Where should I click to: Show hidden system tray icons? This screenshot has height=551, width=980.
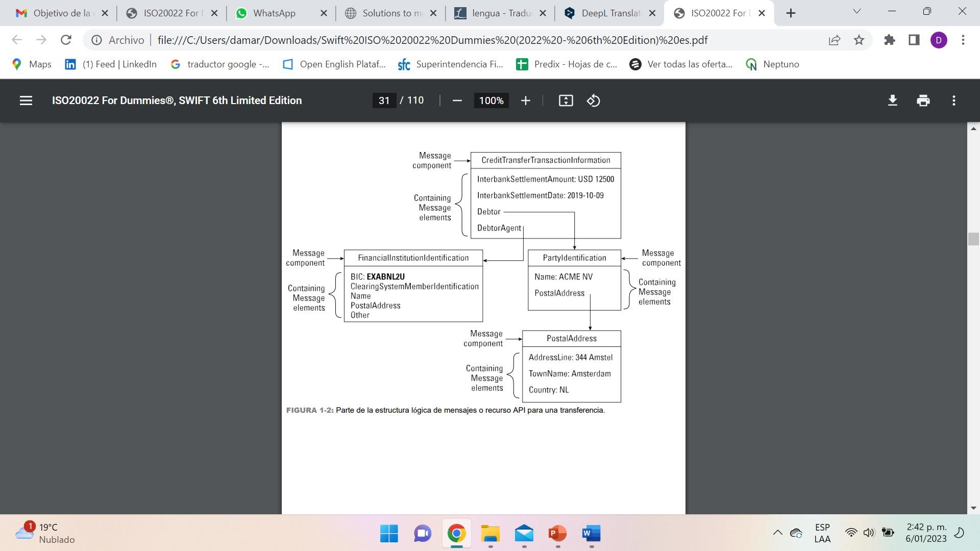[x=777, y=533]
